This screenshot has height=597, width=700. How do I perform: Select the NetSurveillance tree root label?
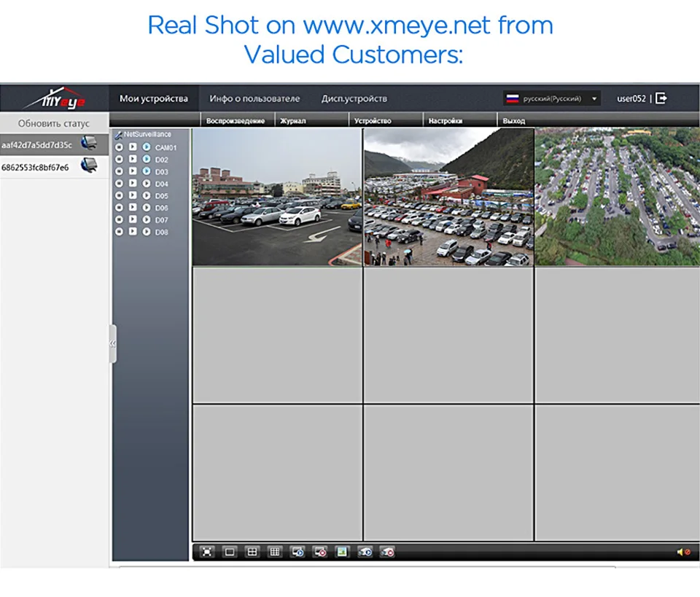(x=147, y=134)
